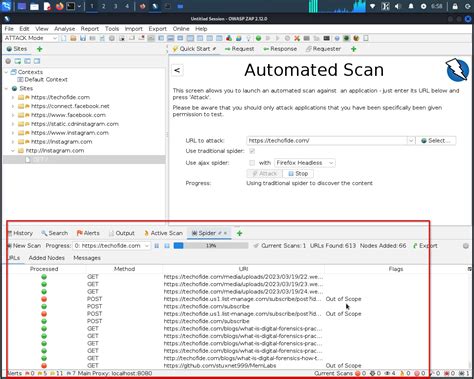Click the New Session toolbar icon

click(x=64, y=38)
